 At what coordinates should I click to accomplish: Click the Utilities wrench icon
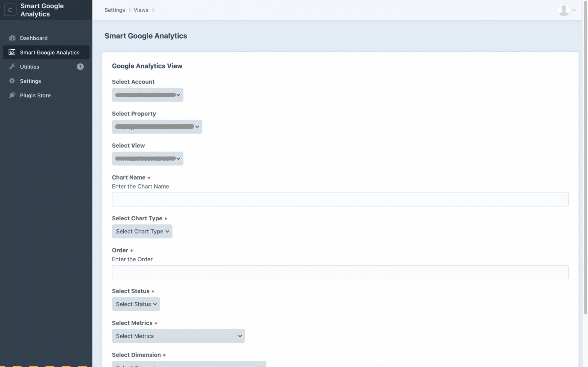[x=12, y=66]
